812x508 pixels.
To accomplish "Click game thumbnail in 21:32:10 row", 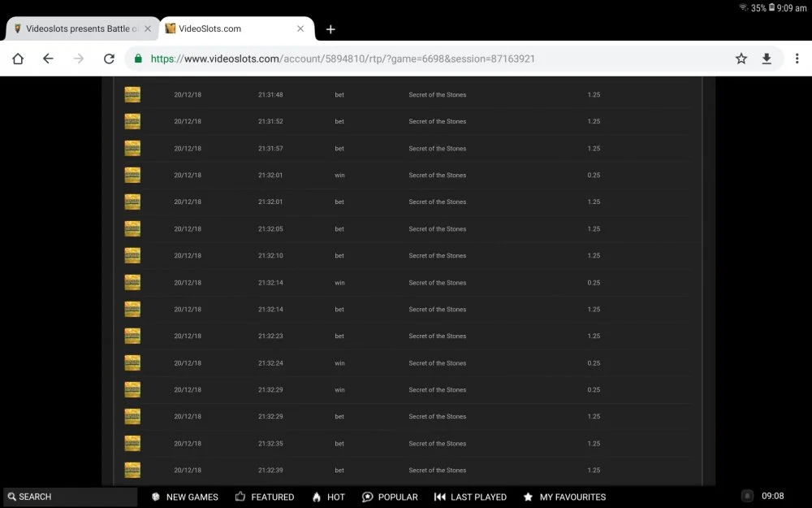I will tap(132, 255).
